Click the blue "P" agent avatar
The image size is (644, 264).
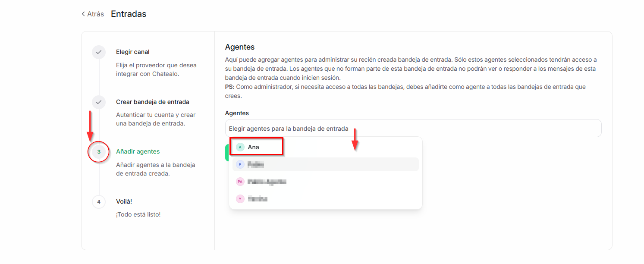pos(240,164)
